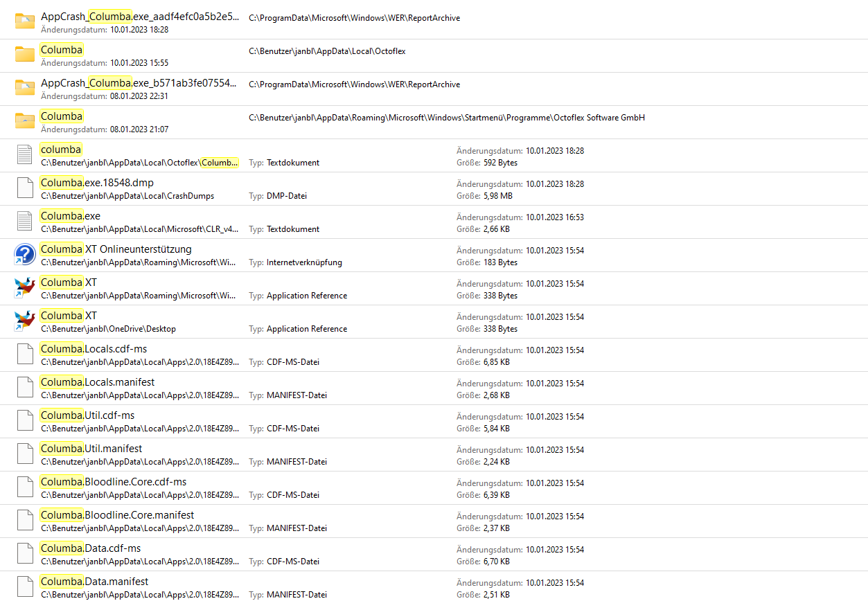Click the path containing Microsoft\CLR_v4

pos(141,229)
